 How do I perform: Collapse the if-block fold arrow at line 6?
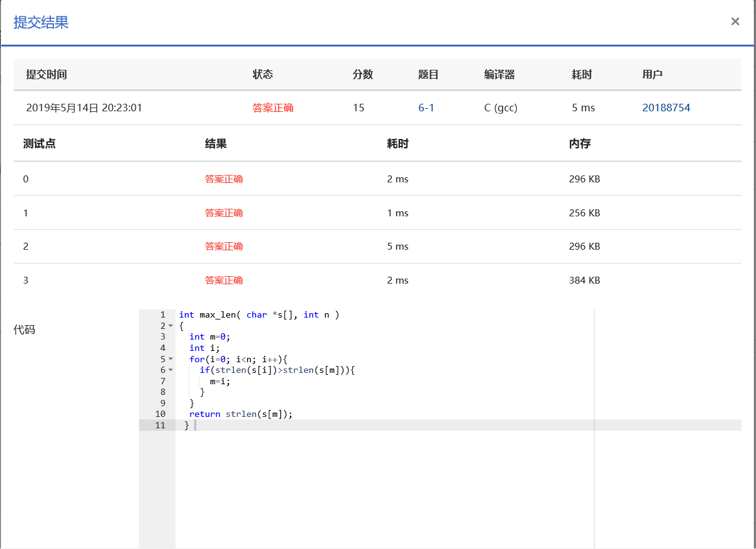170,370
